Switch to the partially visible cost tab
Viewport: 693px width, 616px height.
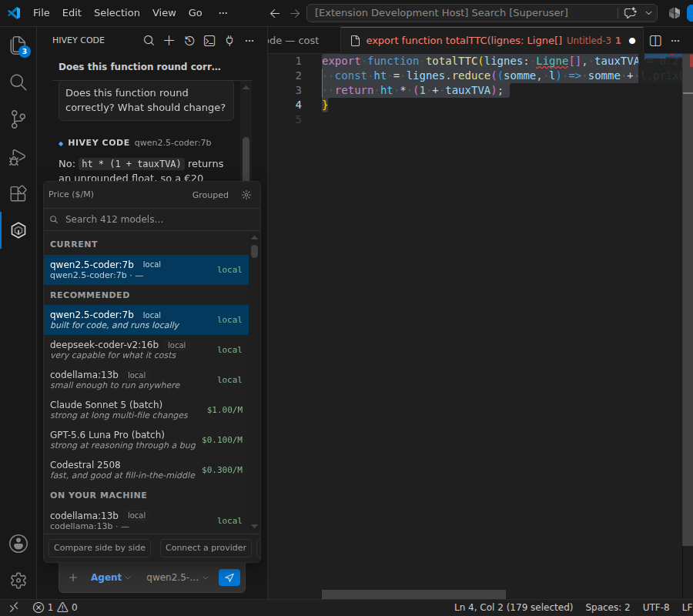pos(304,41)
